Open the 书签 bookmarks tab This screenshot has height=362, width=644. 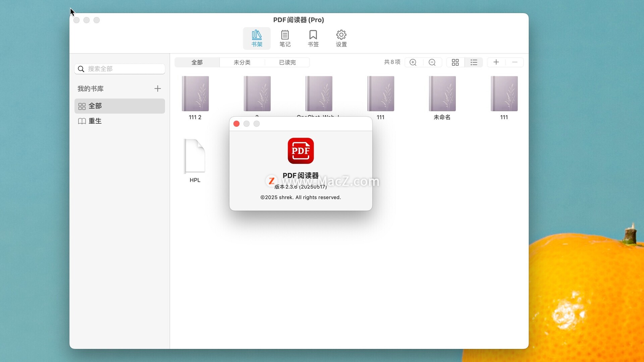[x=313, y=39]
